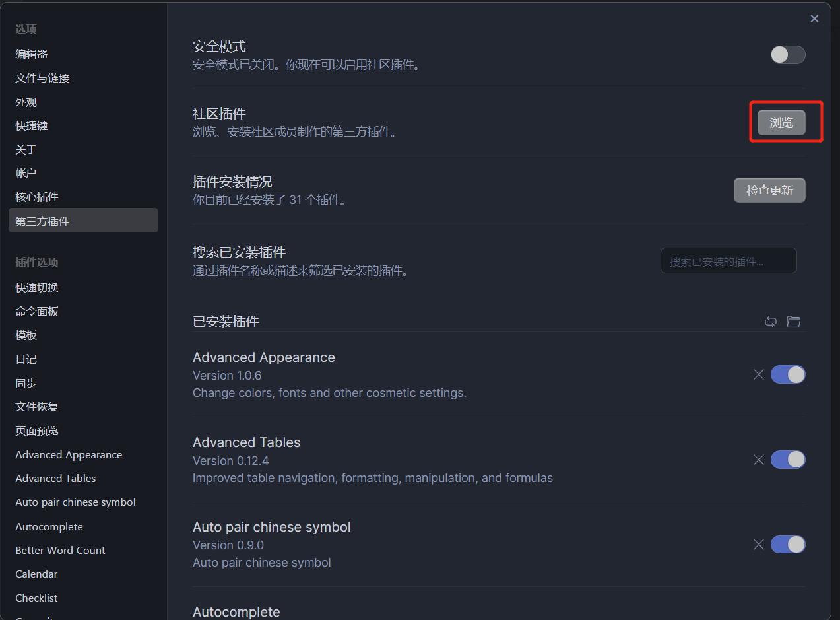Click the 'Version 0.12.4' text
840x620 pixels.
tap(231, 461)
